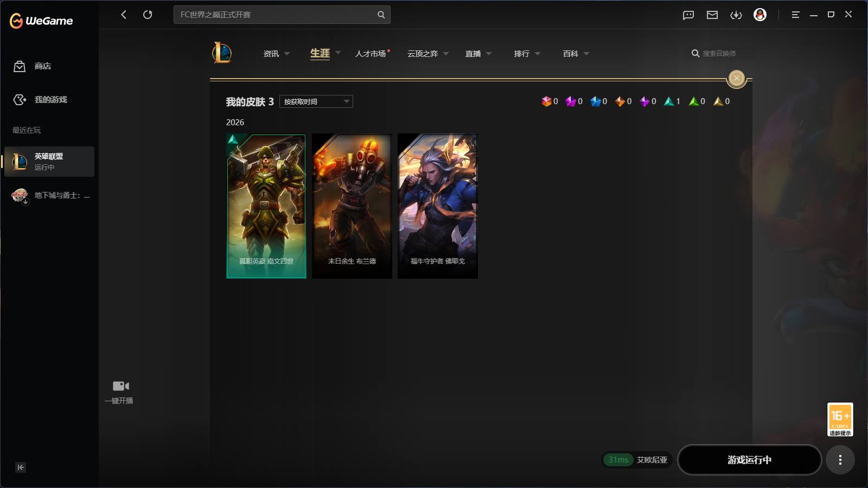Screen dimensions: 868x488
Task: Expand the 百科 dropdown arrow
Action: coord(586,54)
